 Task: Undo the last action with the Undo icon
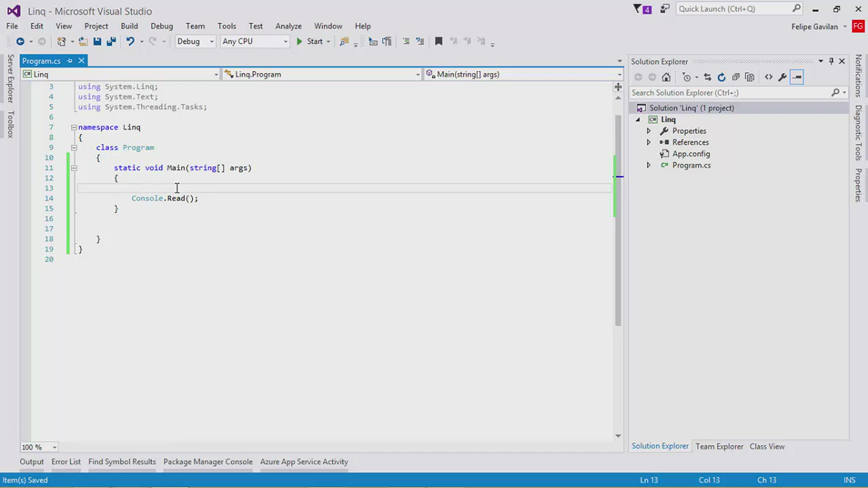(130, 42)
